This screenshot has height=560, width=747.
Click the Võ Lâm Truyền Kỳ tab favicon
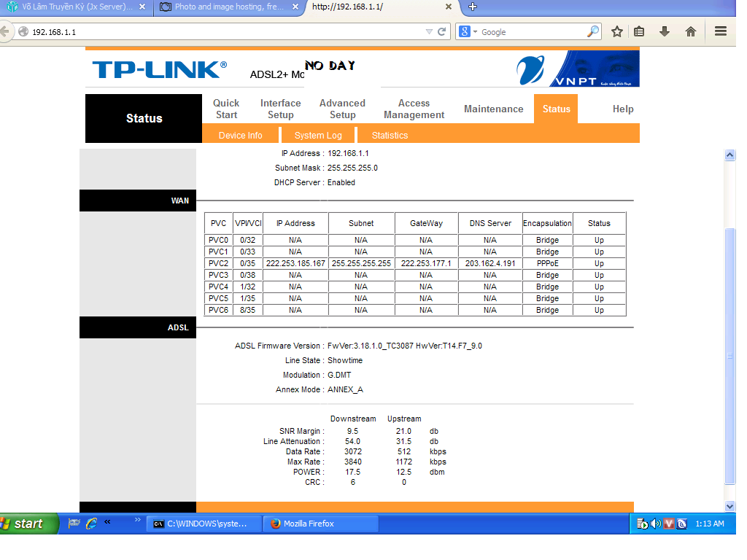click(12, 7)
